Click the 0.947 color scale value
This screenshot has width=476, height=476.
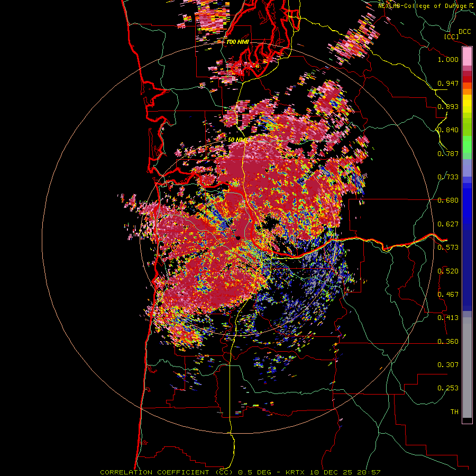pyautogui.click(x=448, y=83)
